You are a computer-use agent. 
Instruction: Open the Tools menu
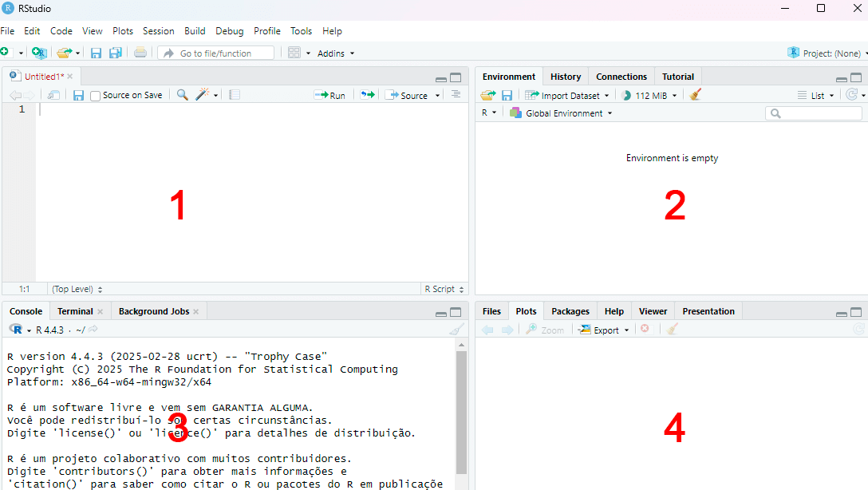[x=301, y=31]
